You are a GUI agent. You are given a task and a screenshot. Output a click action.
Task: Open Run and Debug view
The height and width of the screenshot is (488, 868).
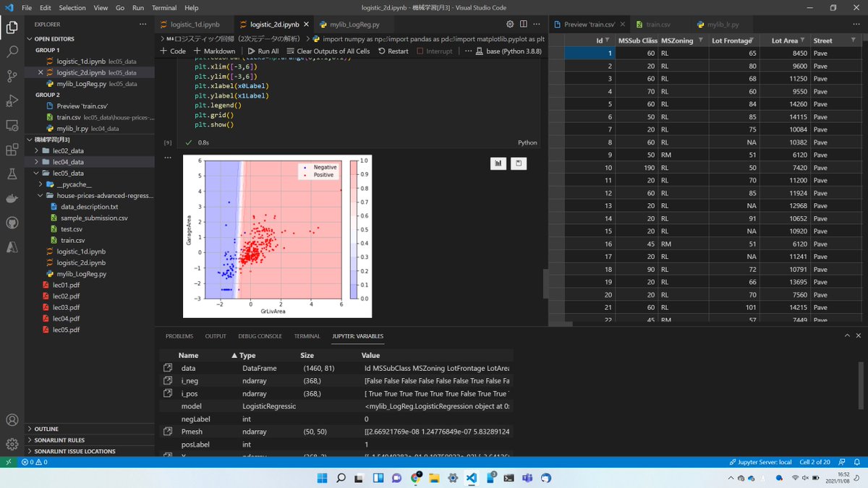(x=12, y=100)
